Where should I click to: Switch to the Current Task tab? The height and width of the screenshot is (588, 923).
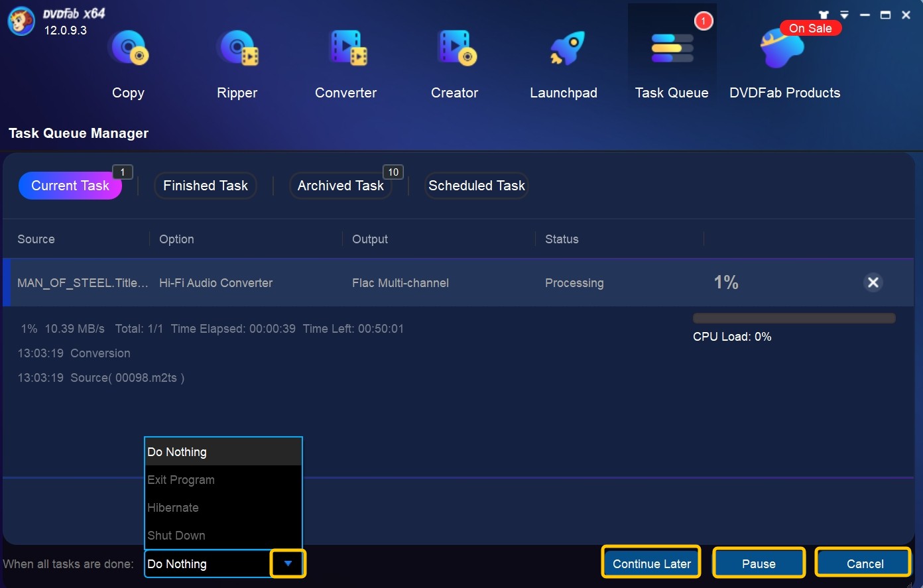(70, 186)
